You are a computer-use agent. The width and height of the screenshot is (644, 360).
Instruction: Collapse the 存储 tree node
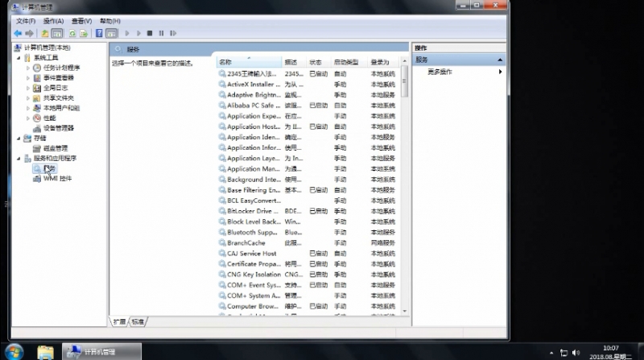pyautogui.click(x=19, y=139)
